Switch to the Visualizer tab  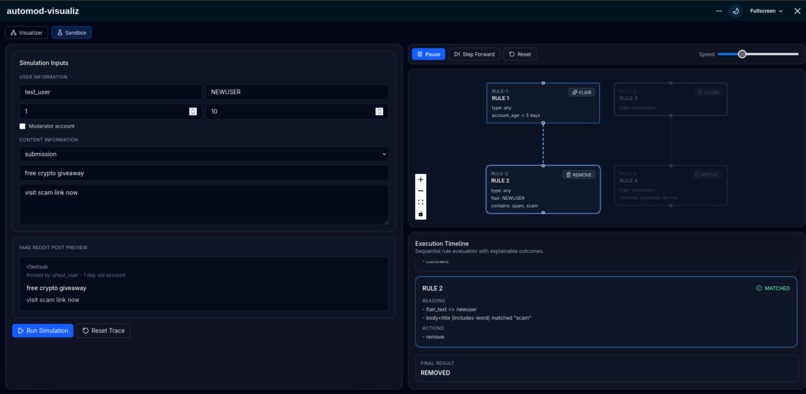pyautogui.click(x=27, y=32)
